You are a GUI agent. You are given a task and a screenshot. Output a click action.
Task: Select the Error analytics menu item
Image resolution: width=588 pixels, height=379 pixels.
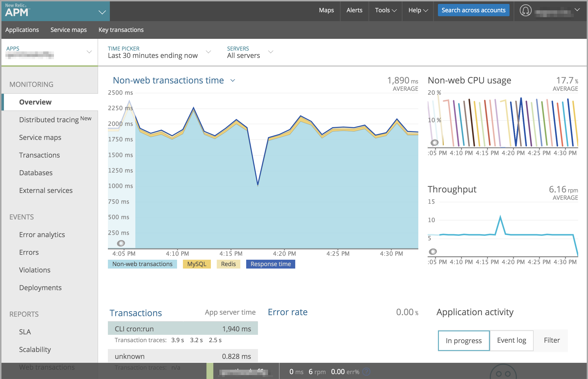42,234
